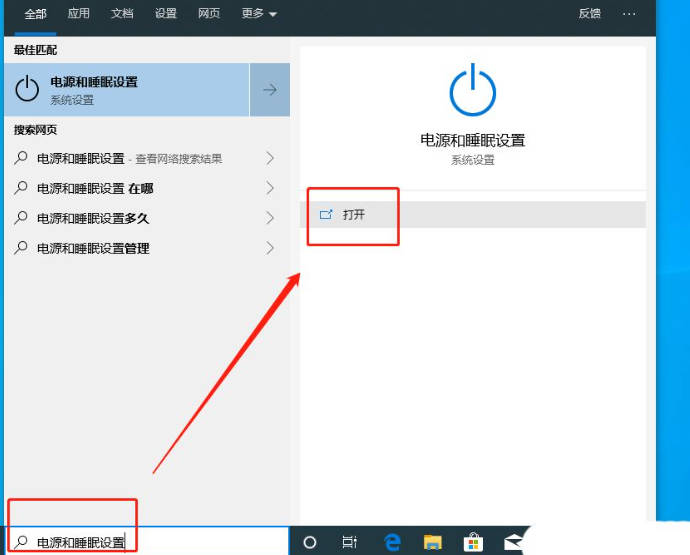The image size is (690, 555).
Task: Click the 电源和睡眠设置 title in preview pane
Action: [x=473, y=141]
